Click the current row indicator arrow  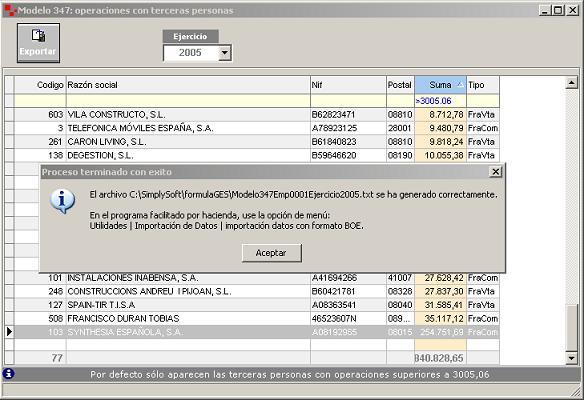tap(9, 332)
